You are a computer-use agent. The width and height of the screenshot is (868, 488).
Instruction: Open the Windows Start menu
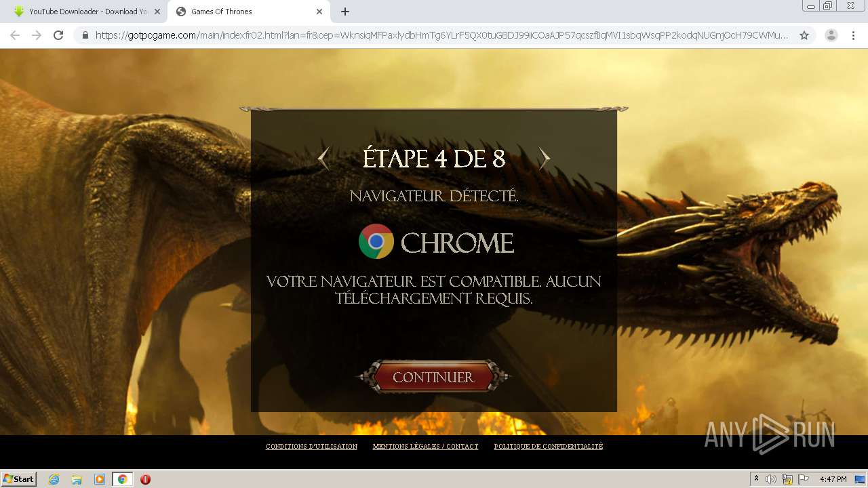pos(18,479)
